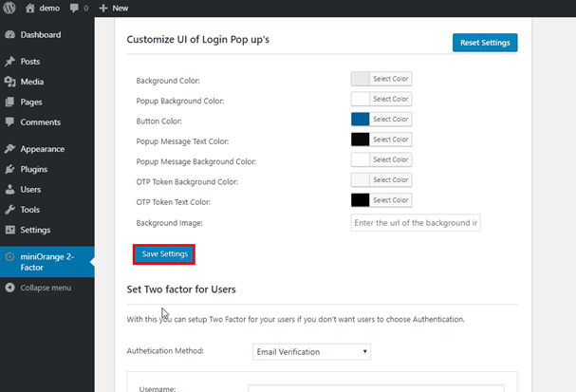This screenshot has height=392, width=576.
Task: Select Color for Background Color
Action: point(391,79)
